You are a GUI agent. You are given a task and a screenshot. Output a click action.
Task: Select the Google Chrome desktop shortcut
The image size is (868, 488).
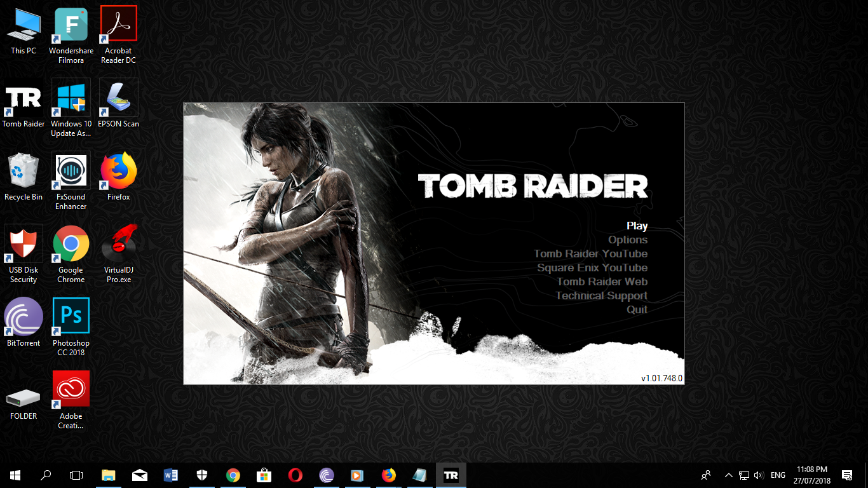point(71,254)
